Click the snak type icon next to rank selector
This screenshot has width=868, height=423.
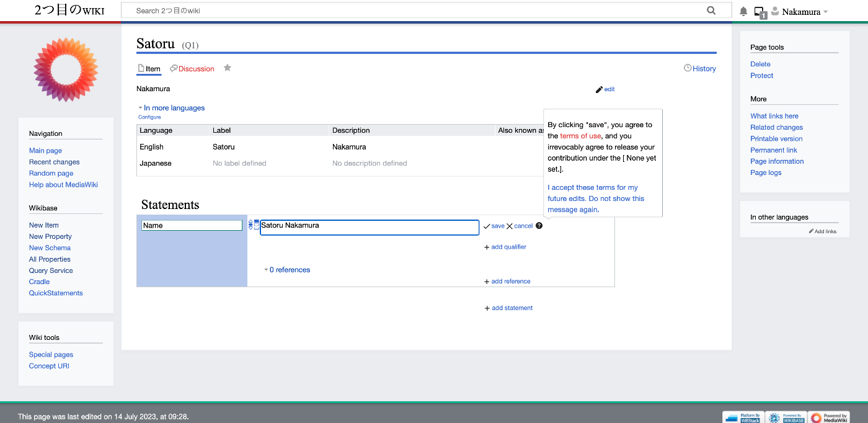257,225
